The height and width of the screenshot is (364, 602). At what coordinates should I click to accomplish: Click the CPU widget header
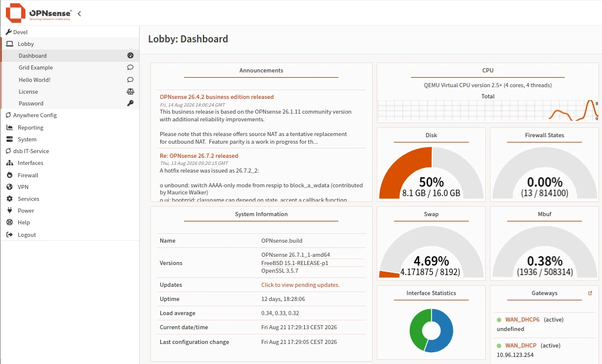click(488, 71)
